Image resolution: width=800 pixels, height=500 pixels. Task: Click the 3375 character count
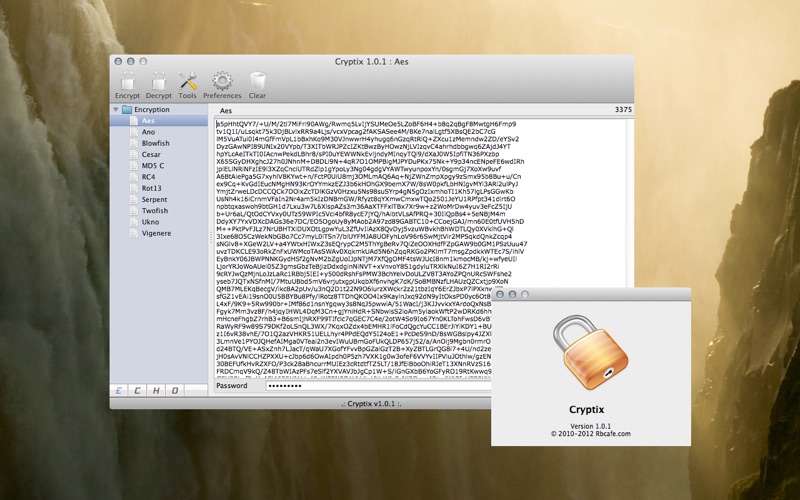click(x=623, y=109)
